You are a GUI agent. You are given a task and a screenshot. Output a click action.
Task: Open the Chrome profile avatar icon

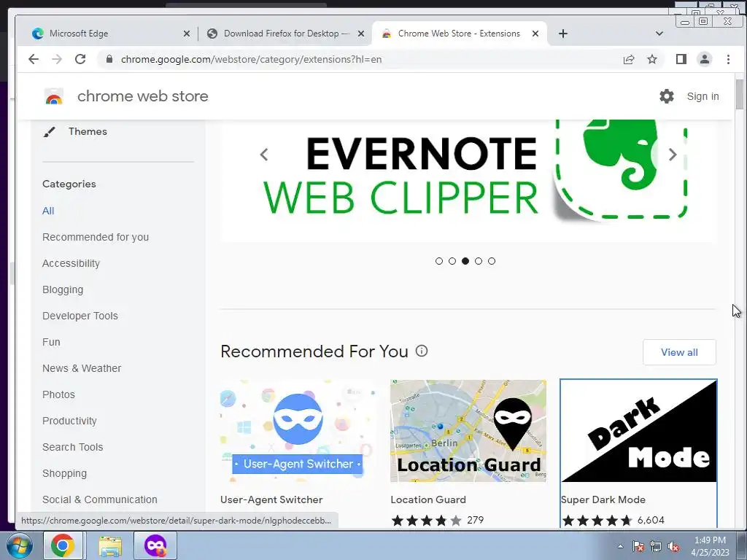coord(704,59)
